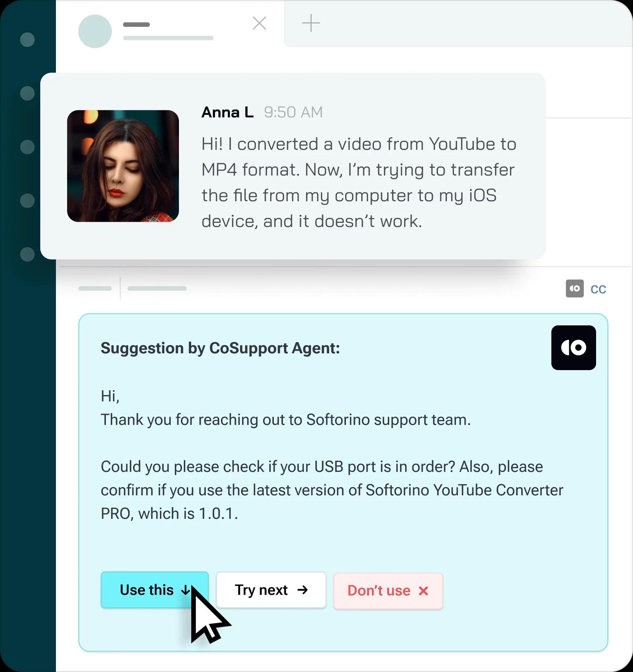Click the Use this button
The image size is (633, 672).
pyautogui.click(x=155, y=590)
